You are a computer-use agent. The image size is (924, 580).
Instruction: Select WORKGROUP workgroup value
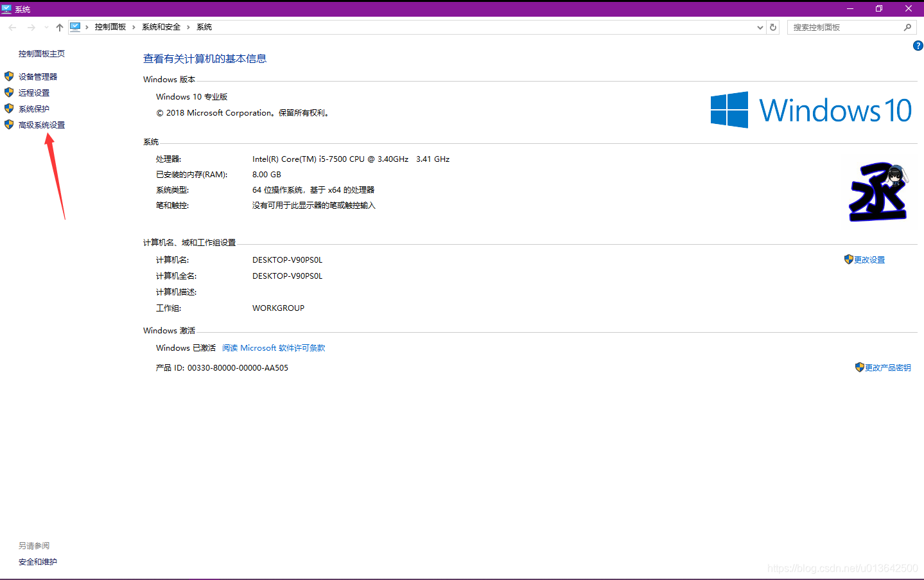278,308
